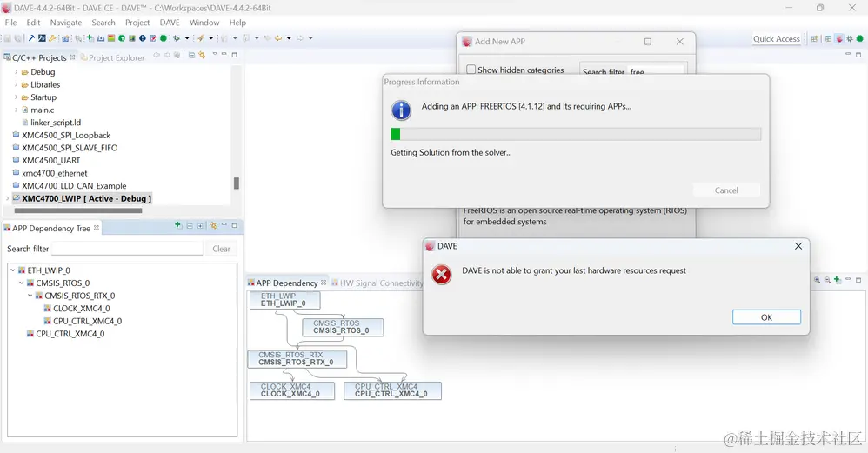Viewport: 868px width, 453px height.
Task: Collapse the CMSIS_RTOS_0 tree node
Action: (22, 283)
